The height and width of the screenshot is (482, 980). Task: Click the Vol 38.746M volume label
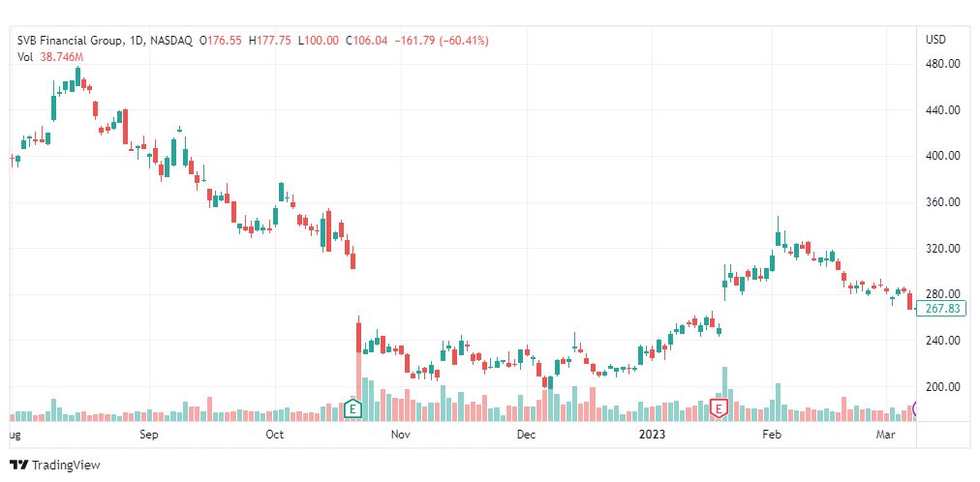click(50, 56)
